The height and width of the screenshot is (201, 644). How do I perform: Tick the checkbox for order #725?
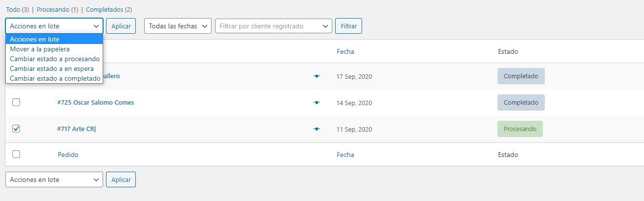(x=16, y=102)
